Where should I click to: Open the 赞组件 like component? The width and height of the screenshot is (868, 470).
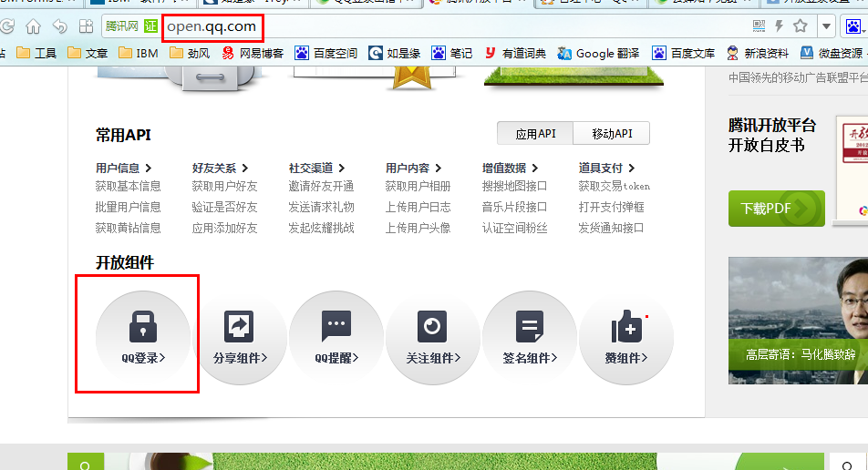626,337
